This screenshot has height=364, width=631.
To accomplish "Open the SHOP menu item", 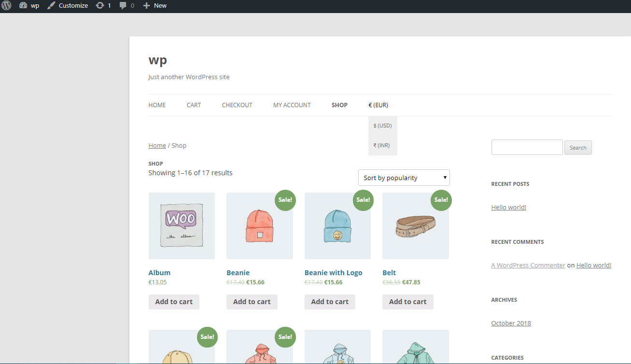I will (x=339, y=105).
